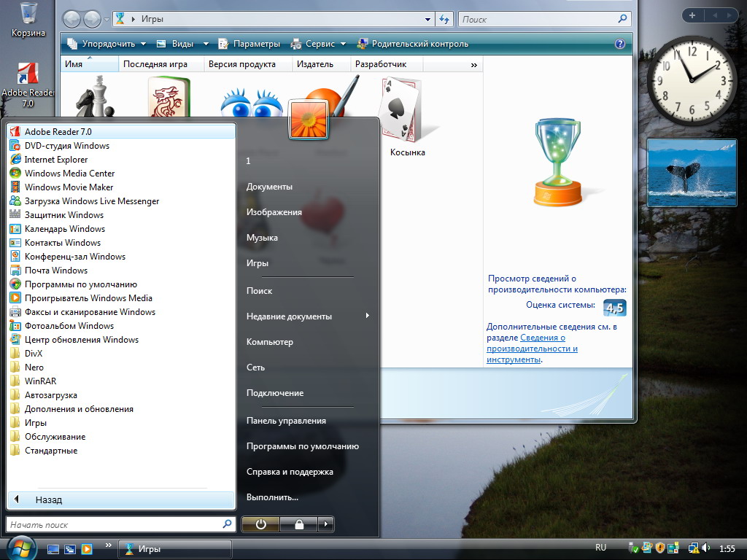The width and height of the screenshot is (747, 560).
Task: Click Программы по умолчанию in the left programs list
Action: [121, 284]
